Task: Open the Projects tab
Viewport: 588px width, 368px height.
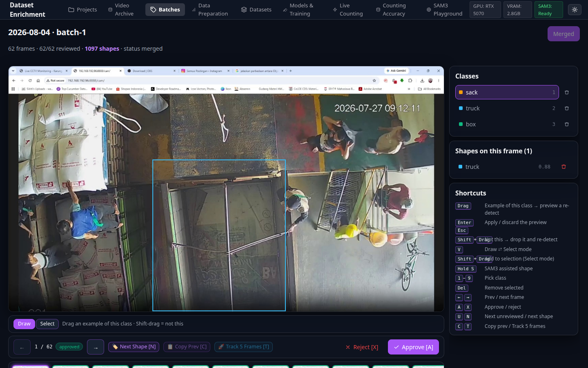Action: pyautogui.click(x=82, y=9)
